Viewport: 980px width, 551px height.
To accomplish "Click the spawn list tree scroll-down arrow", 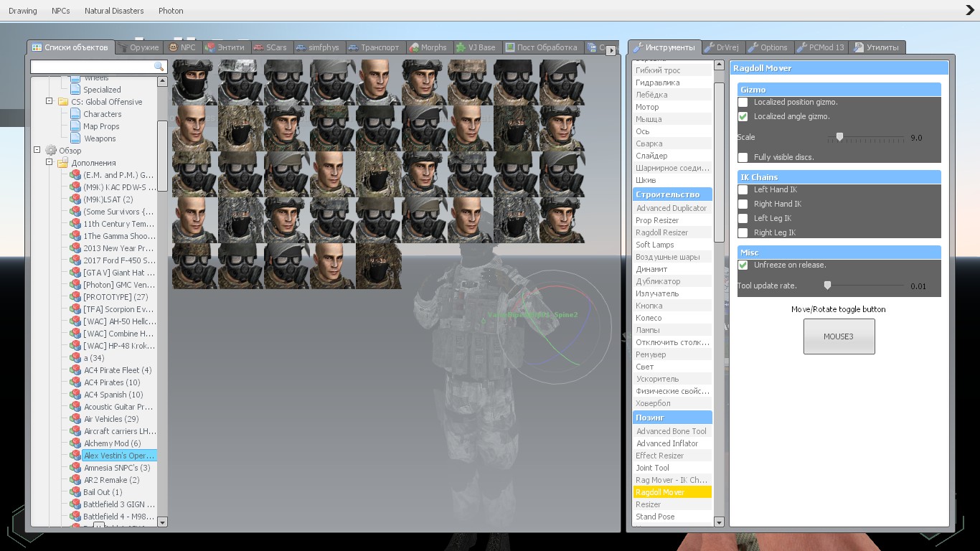I will 162,522.
